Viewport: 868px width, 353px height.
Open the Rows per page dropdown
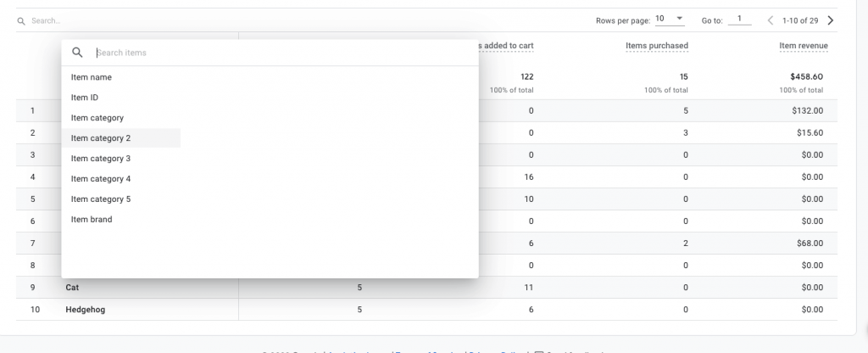[669, 19]
